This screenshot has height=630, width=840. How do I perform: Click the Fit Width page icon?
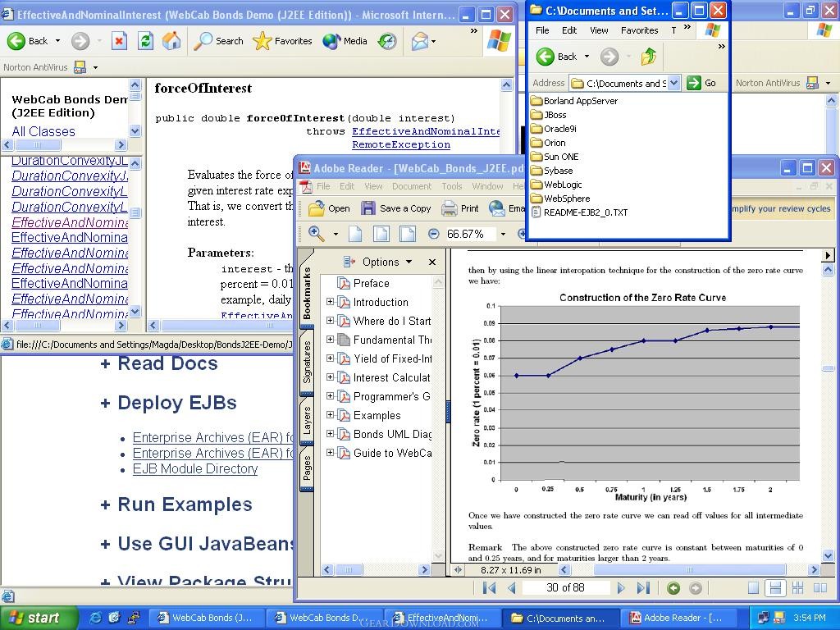407,234
